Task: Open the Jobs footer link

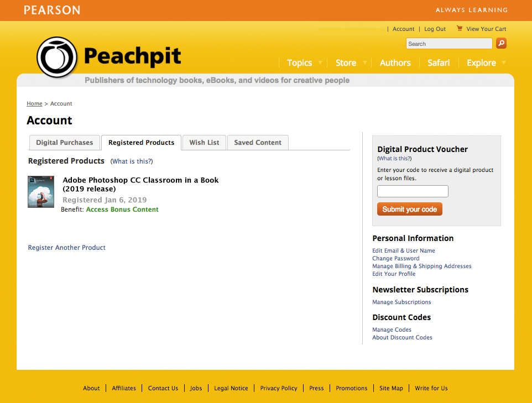Action: coord(196,389)
